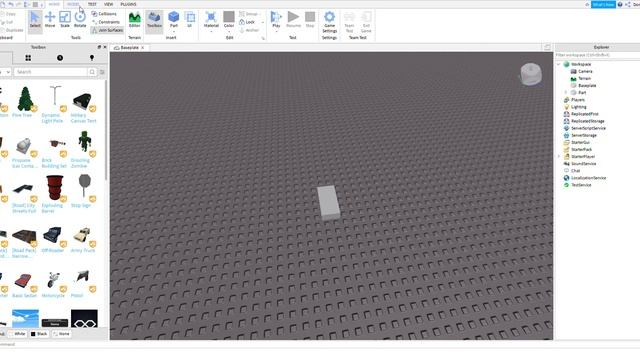This screenshot has width=640, height=360.
Task: Click the Toolbox search magnifier icon
Action: click(x=92, y=72)
